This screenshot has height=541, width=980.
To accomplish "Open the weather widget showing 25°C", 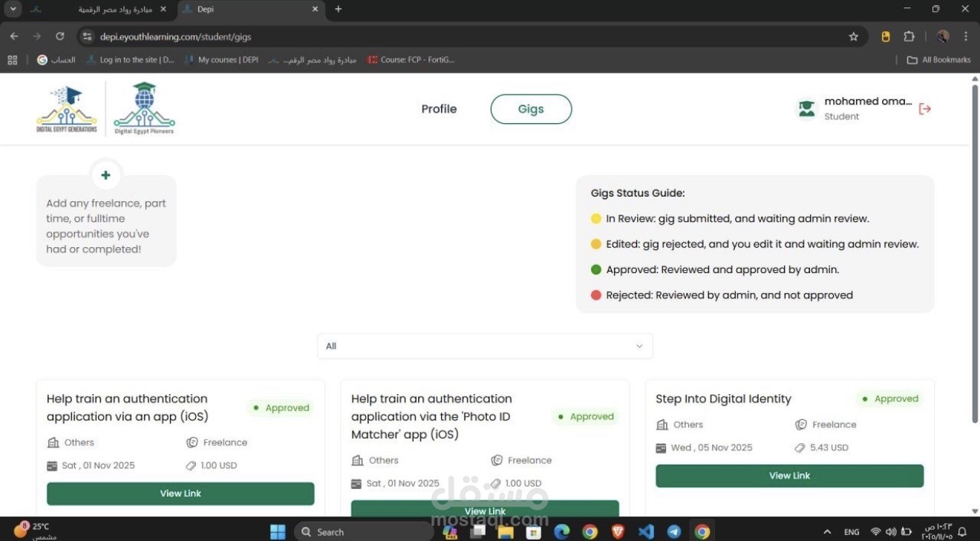I will pyautogui.click(x=33, y=531).
